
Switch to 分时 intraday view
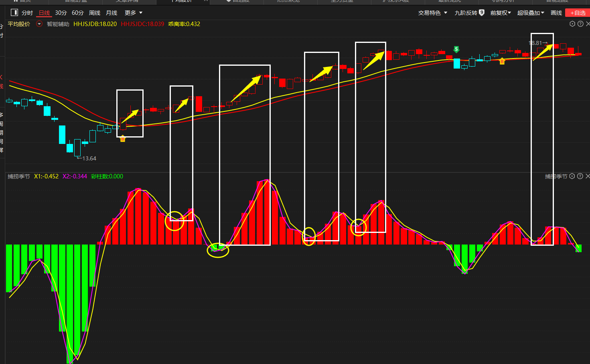(27, 13)
